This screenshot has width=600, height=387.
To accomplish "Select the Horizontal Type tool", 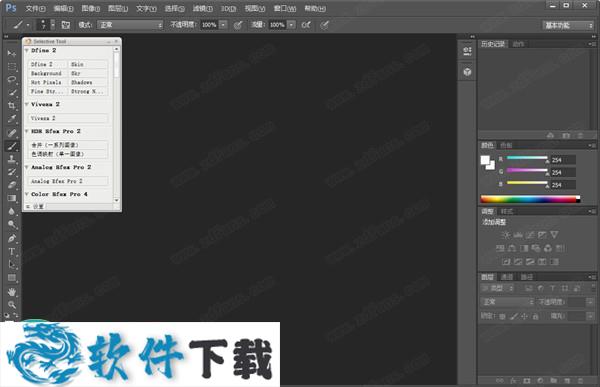I will coord(12,251).
